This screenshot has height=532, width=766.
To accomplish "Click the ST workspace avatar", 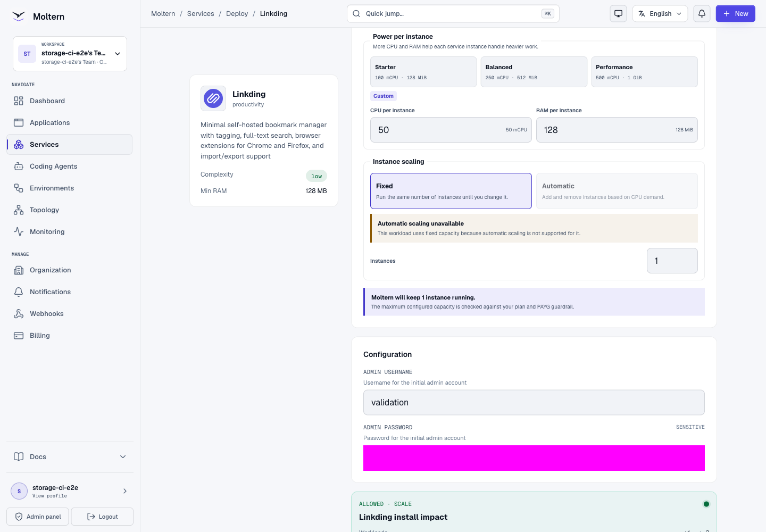I will 27,54.
